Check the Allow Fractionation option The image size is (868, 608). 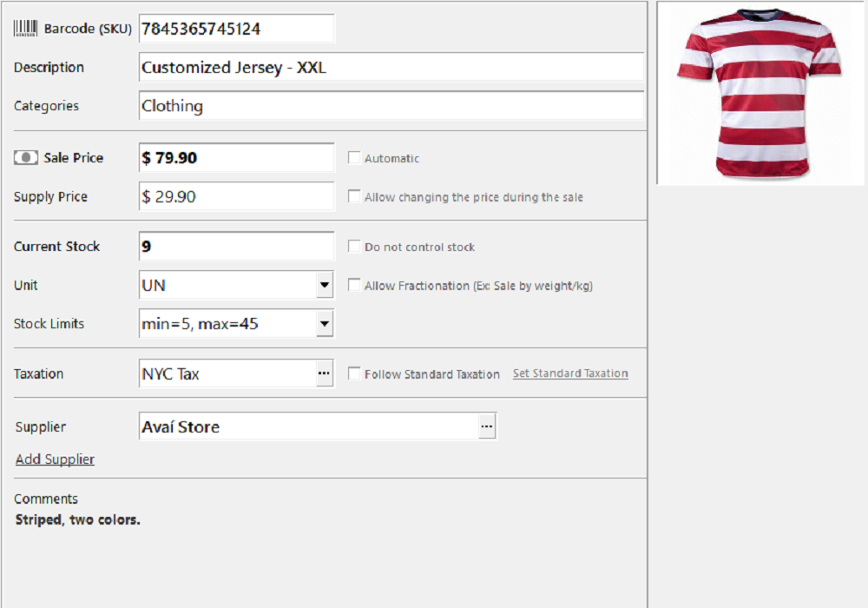click(354, 284)
